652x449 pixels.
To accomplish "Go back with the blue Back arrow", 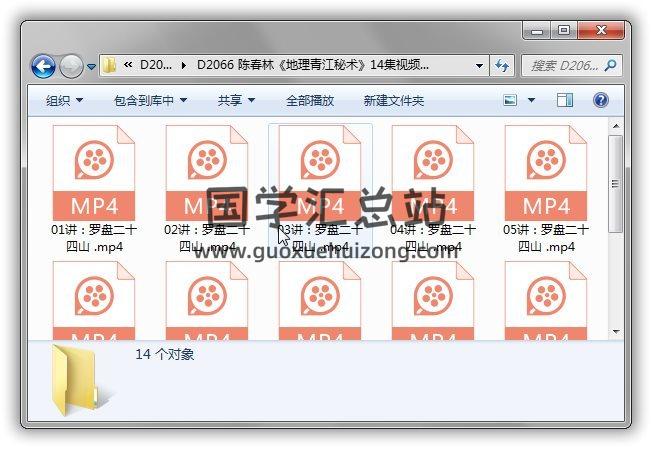I will pos(43,67).
